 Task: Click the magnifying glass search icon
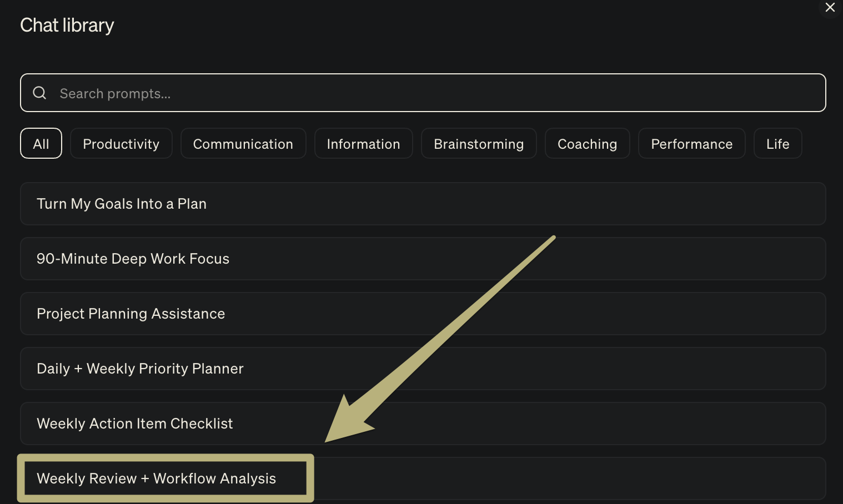point(39,93)
